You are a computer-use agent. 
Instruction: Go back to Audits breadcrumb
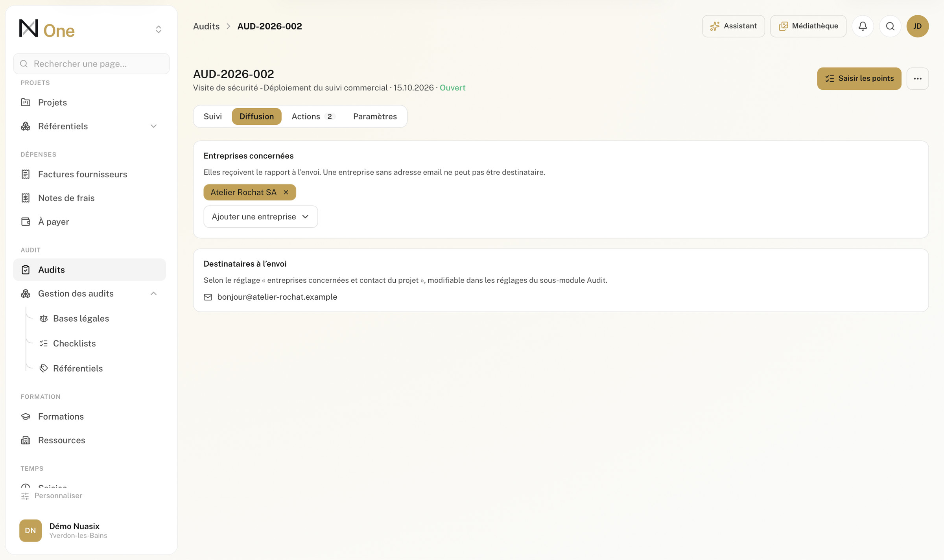206,26
